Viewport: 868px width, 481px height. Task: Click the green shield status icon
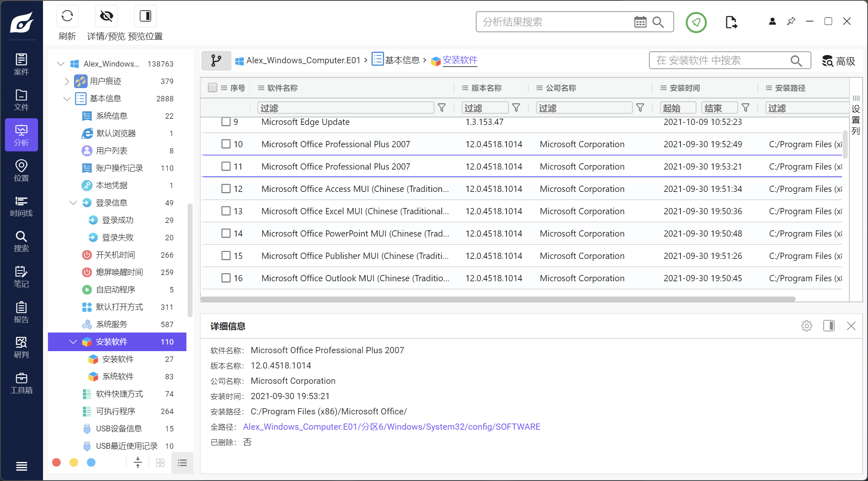pos(696,22)
